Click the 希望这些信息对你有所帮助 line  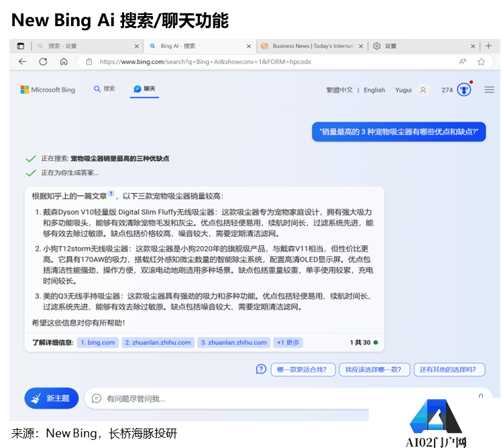click(x=78, y=323)
